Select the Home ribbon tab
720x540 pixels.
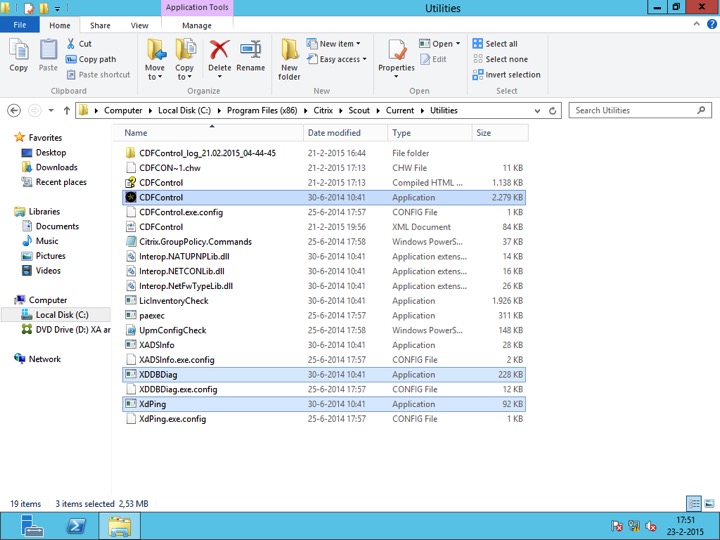pyautogui.click(x=60, y=25)
